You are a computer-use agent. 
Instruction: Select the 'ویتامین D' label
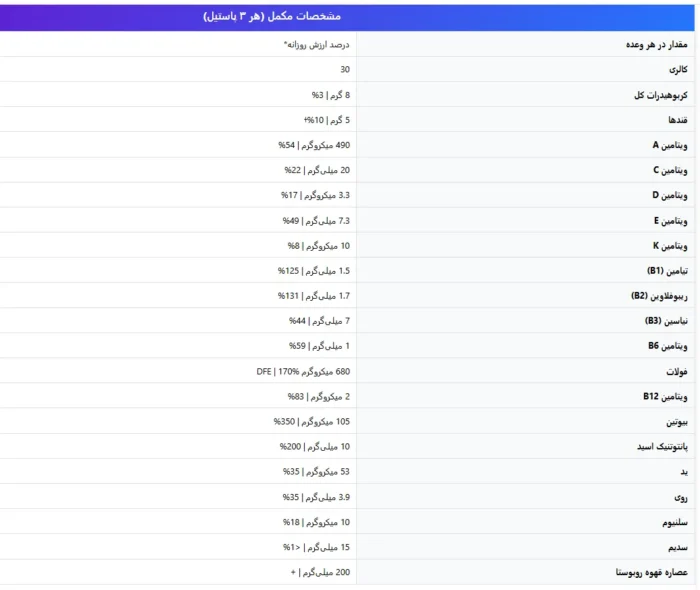coord(670,195)
